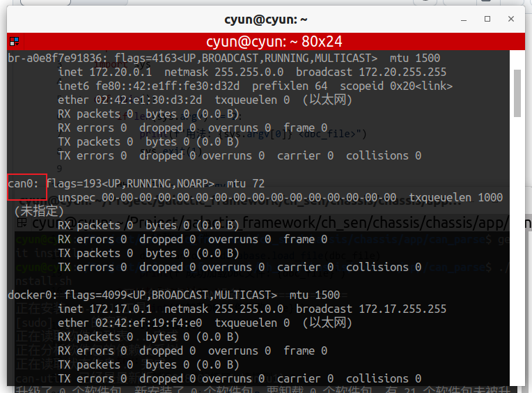The width and height of the screenshot is (532, 393).
Task: Maximize the cyun@cyun terminal window
Action: pyautogui.click(x=487, y=19)
